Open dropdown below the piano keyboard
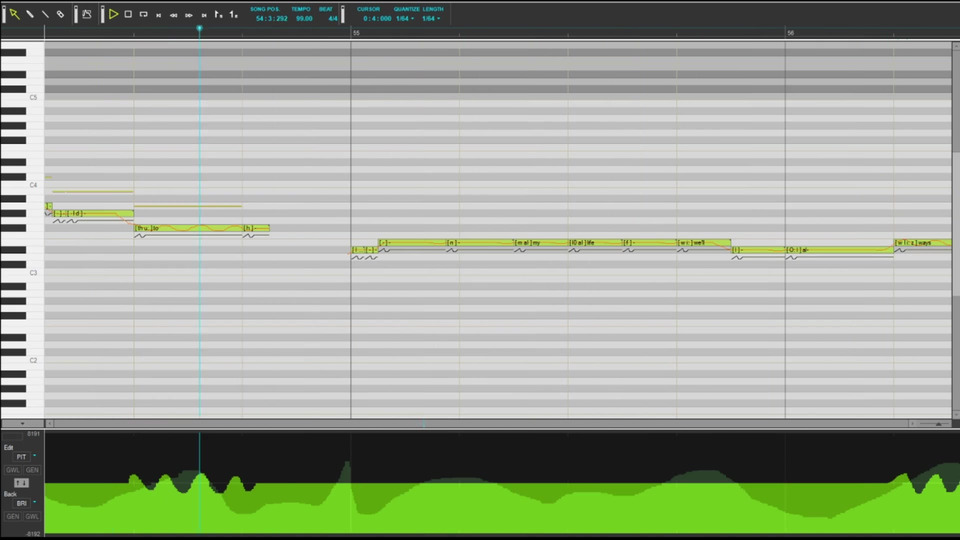Screen dimensions: 960x540 click(x=22, y=423)
